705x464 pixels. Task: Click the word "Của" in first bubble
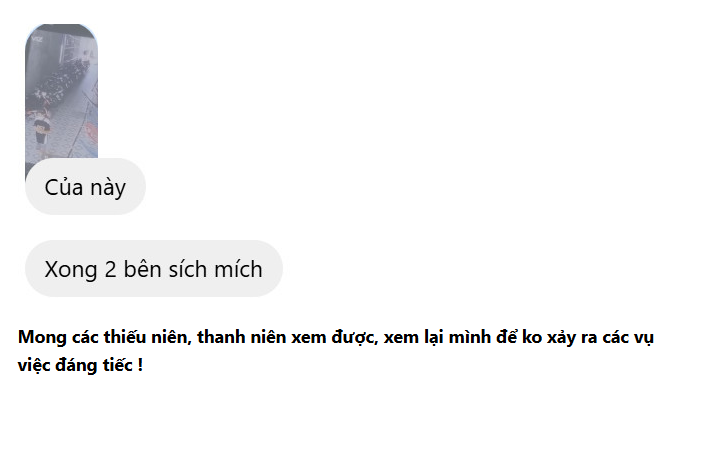coord(64,187)
